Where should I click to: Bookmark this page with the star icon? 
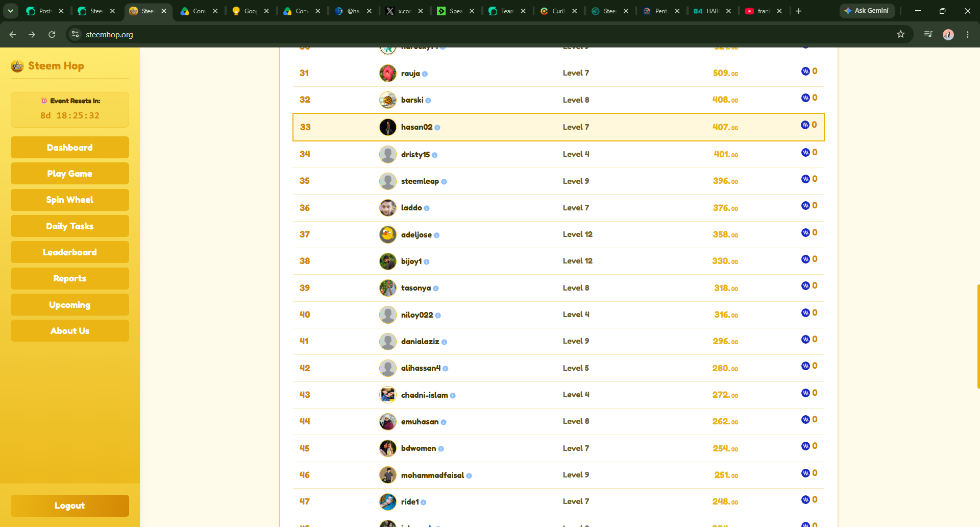tap(900, 34)
